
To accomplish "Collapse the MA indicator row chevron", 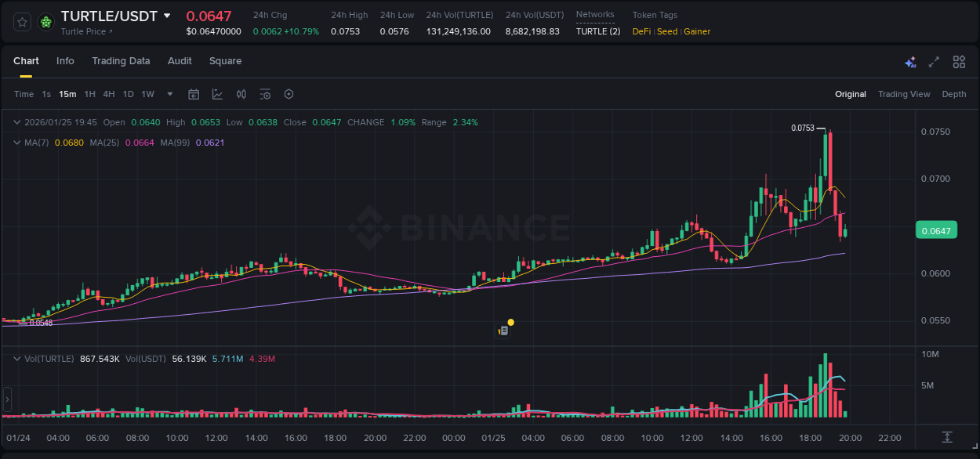I will [x=17, y=143].
